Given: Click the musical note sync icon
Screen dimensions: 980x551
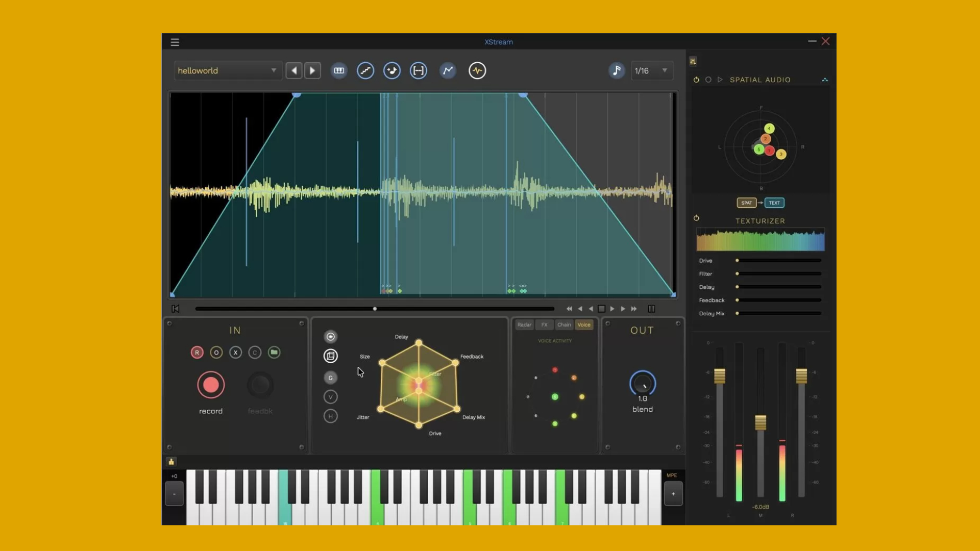Looking at the screenshot, I should coord(616,70).
